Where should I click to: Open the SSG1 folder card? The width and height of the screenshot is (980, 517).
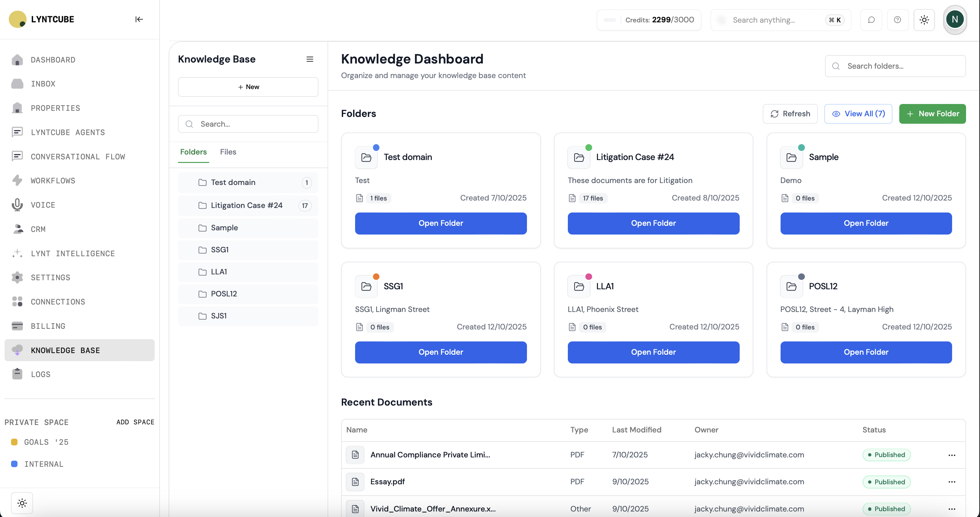(x=440, y=352)
